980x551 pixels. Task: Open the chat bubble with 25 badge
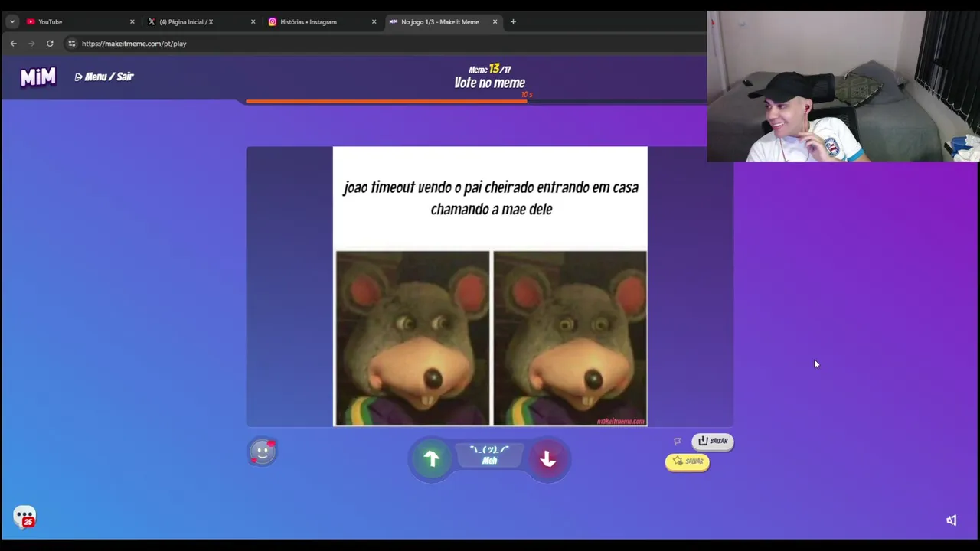[x=24, y=518]
